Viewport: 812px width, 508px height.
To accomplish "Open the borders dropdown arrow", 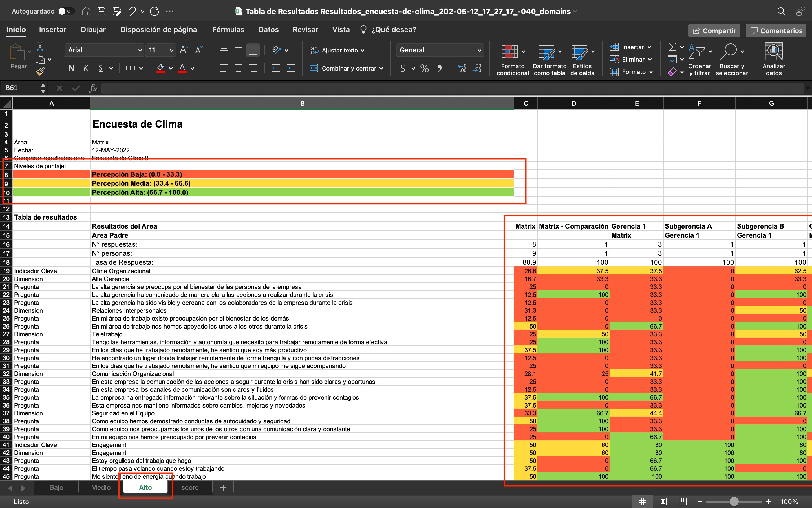I will coord(141,69).
